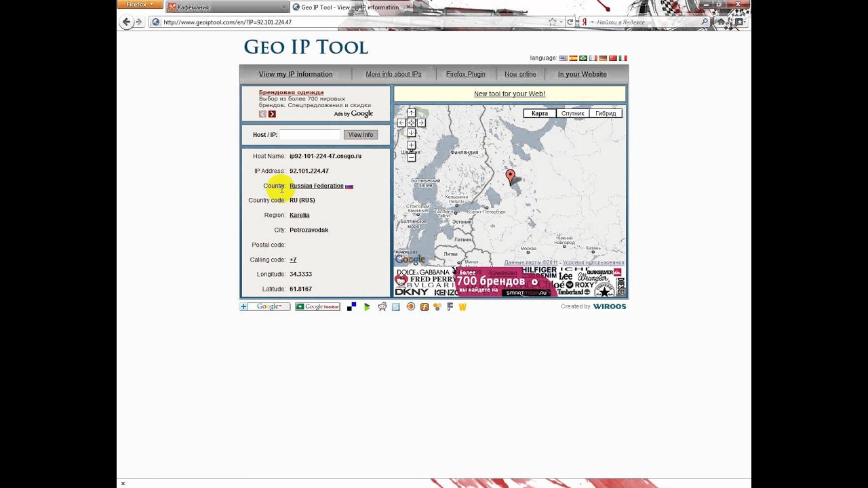
Task: Reload the page with the refresh icon
Action: pyautogui.click(x=570, y=22)
